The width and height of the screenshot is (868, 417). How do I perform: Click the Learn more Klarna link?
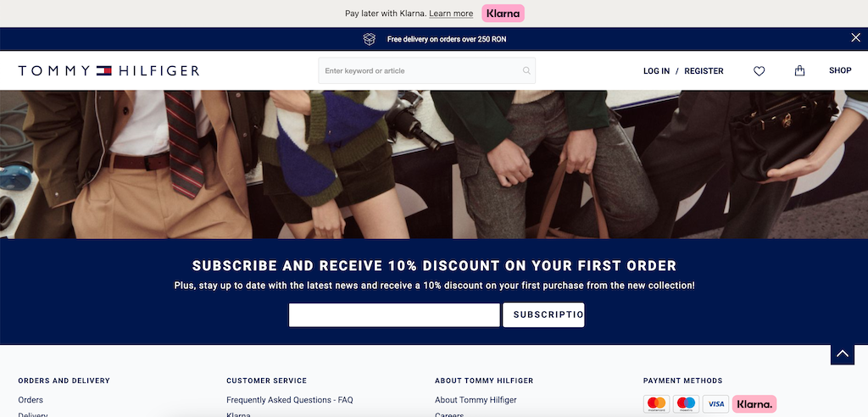(x=451, y=14)
